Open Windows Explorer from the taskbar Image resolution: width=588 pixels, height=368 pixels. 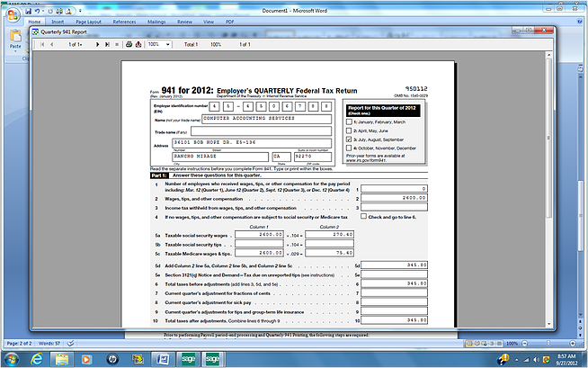(x=62, y=360)
